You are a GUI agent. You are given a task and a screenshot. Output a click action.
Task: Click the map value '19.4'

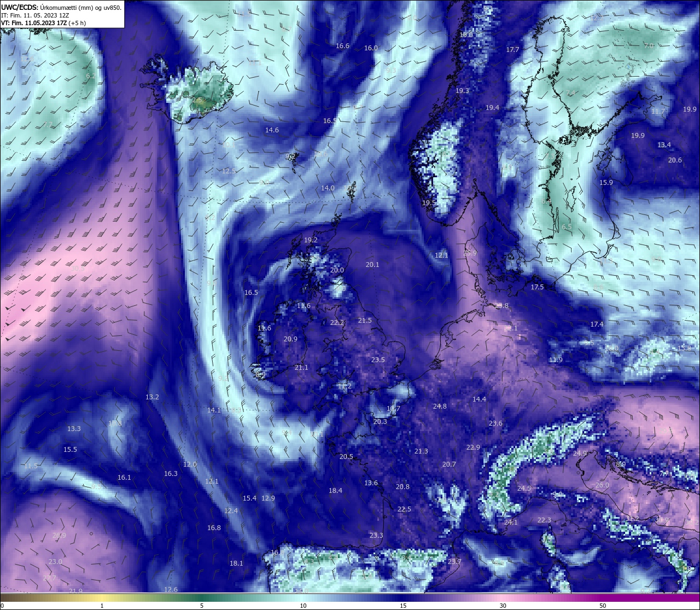click(x=492, y=108)
